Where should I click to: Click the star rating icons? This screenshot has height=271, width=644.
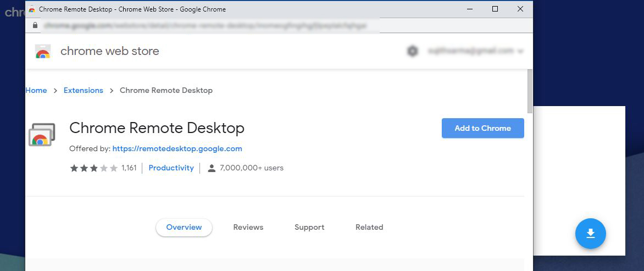[93, 168]
